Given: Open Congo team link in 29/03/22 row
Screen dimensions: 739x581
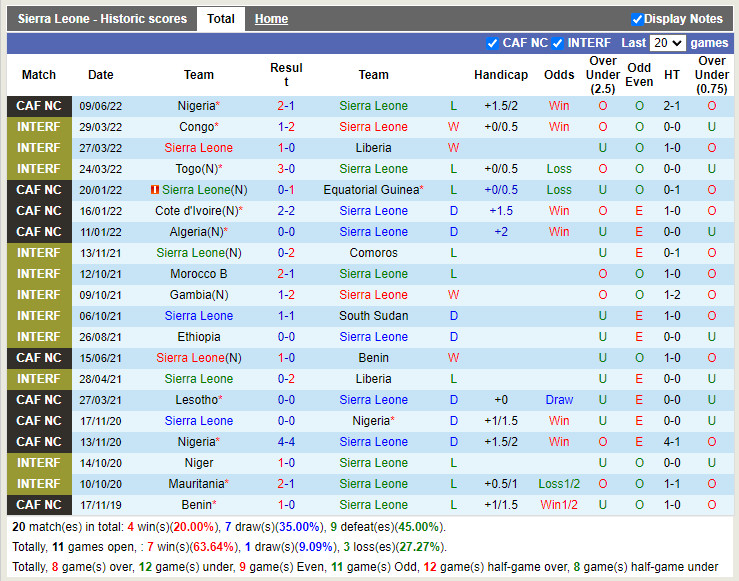Looking at the screenshot, I should [x=196, y=127].
